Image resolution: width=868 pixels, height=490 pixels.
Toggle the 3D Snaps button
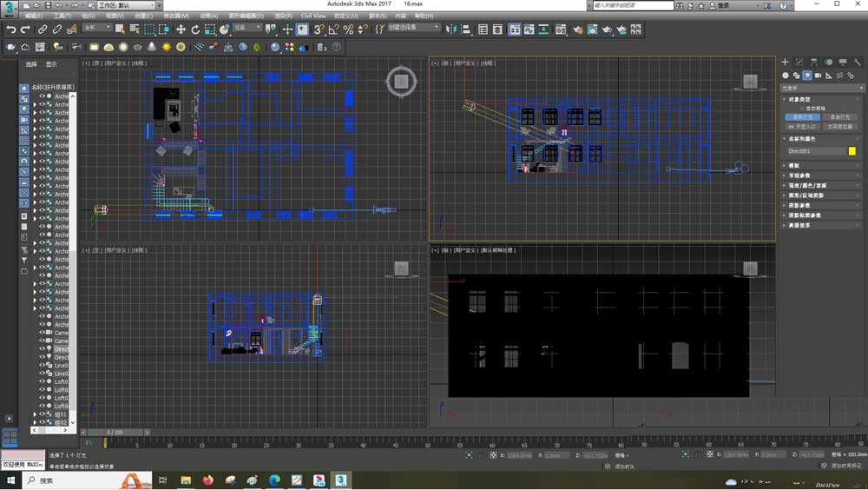tap(319, 30)
